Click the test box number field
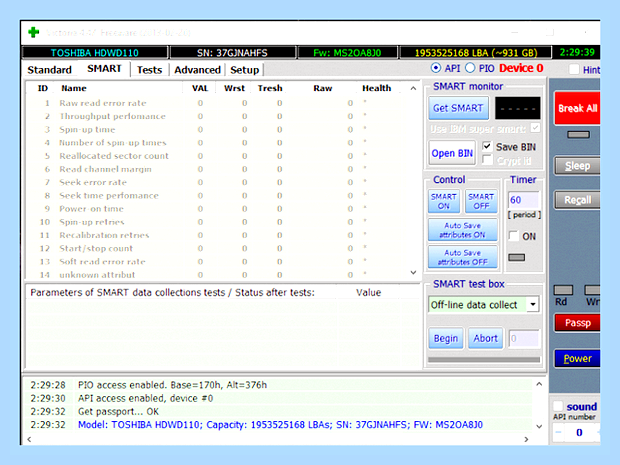The height and width of the screenshot is (465, 620). tap(524, 338)
